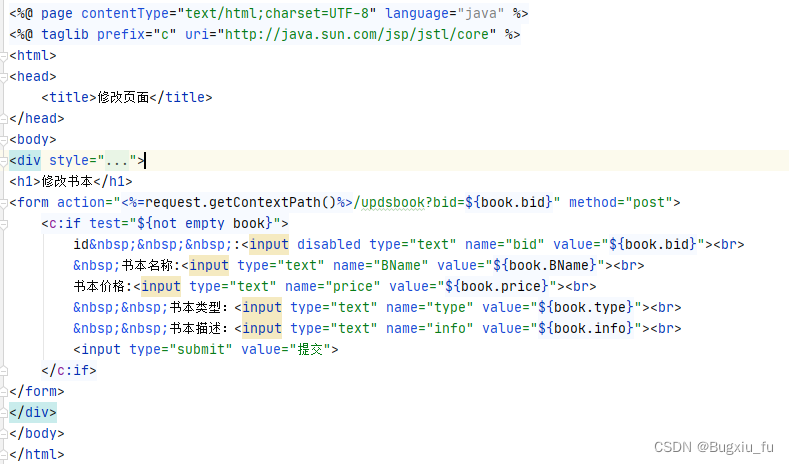Click the taglib keyword on the second line
The width and height of the screenshot is (789, 464).
point(65,35)
